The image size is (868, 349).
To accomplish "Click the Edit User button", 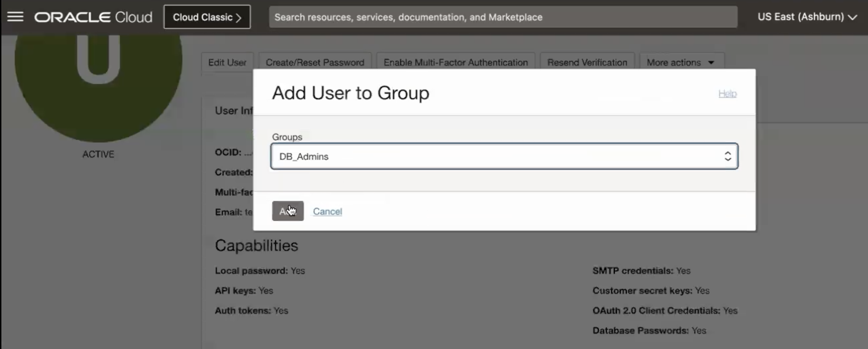I will (227, 62).
